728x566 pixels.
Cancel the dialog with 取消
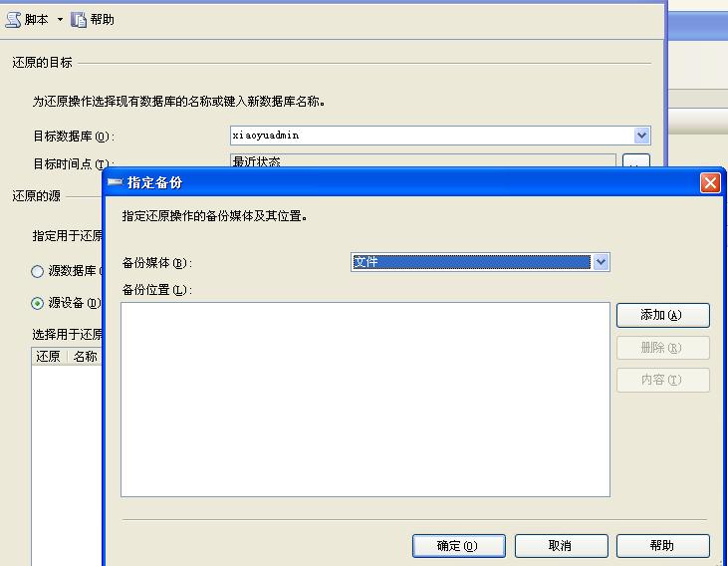coord(561,546)
